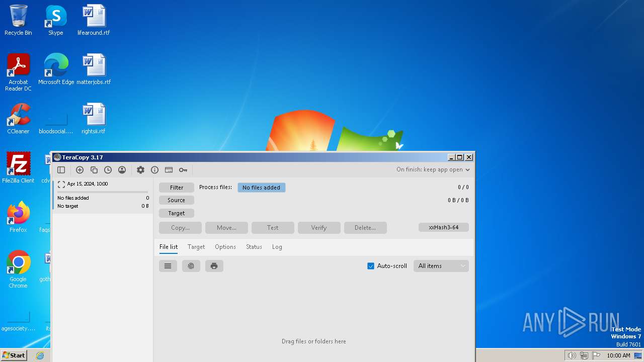Viewport: 644px width, 362px height.
Task: Open Internet Explorer from taskbar
Action: tap(40, 355)
